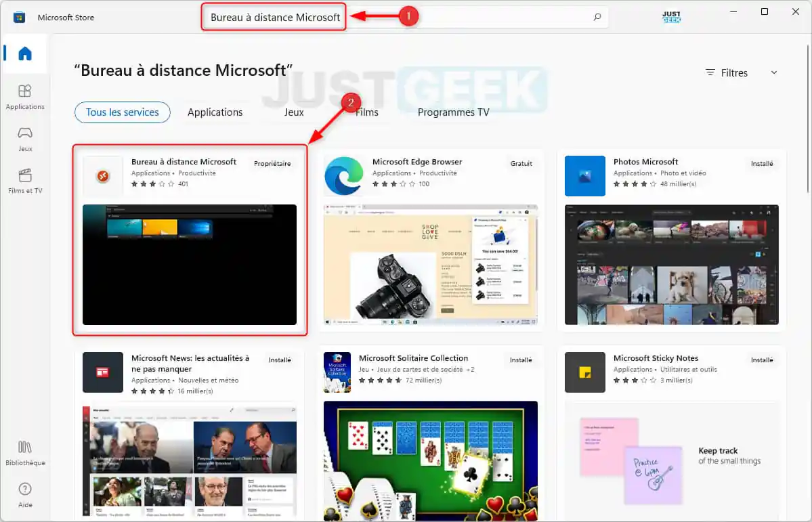Click Photo et vidéo category text
Viewport: 812px width, 522px height.
point(683,173)
